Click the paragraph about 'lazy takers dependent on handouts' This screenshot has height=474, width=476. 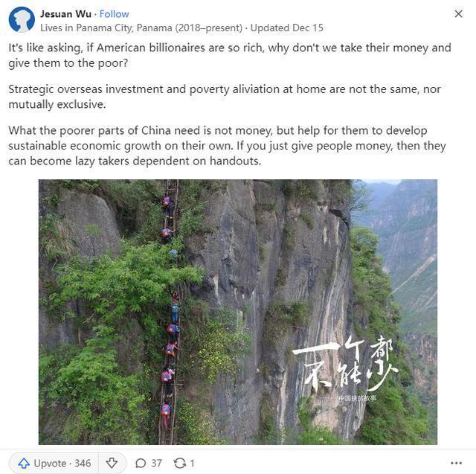(x=227, y=145)
